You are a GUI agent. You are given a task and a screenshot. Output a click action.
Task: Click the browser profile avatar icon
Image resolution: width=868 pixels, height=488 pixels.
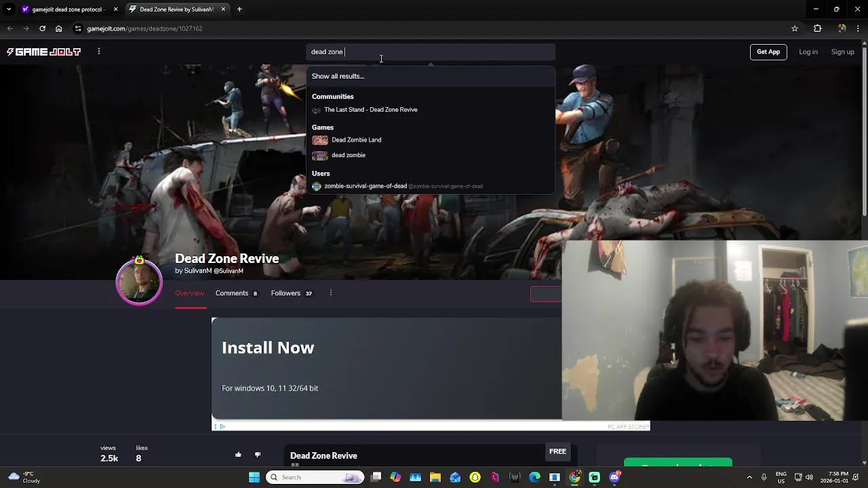(x=842, y=28)
